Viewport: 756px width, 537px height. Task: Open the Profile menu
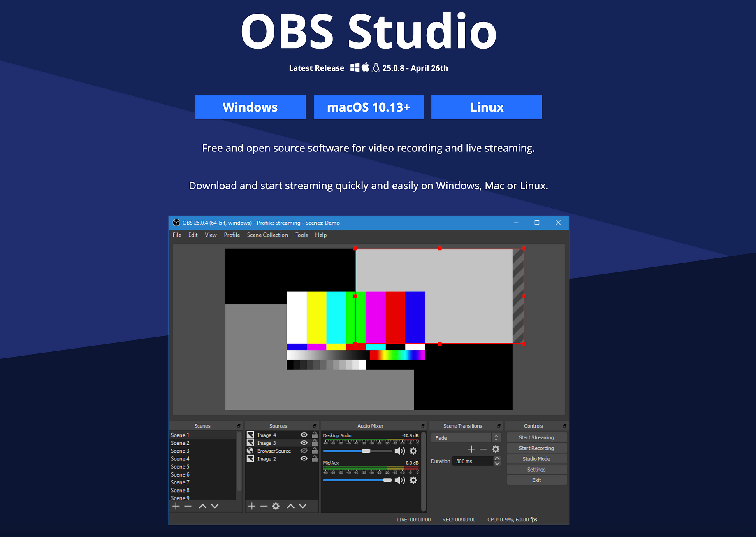click(232, 235)
